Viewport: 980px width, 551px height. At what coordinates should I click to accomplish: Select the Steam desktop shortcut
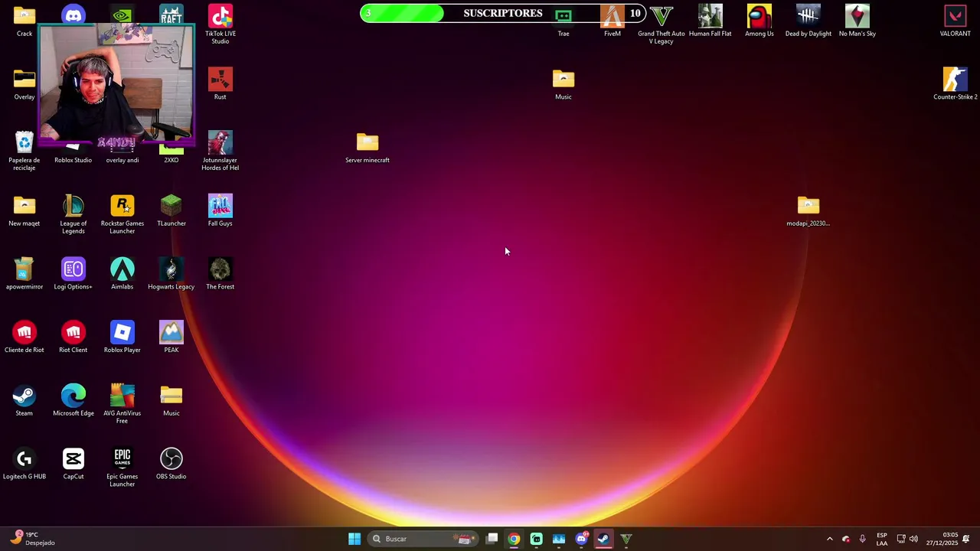pyautogui.click(x=24, y=401)
